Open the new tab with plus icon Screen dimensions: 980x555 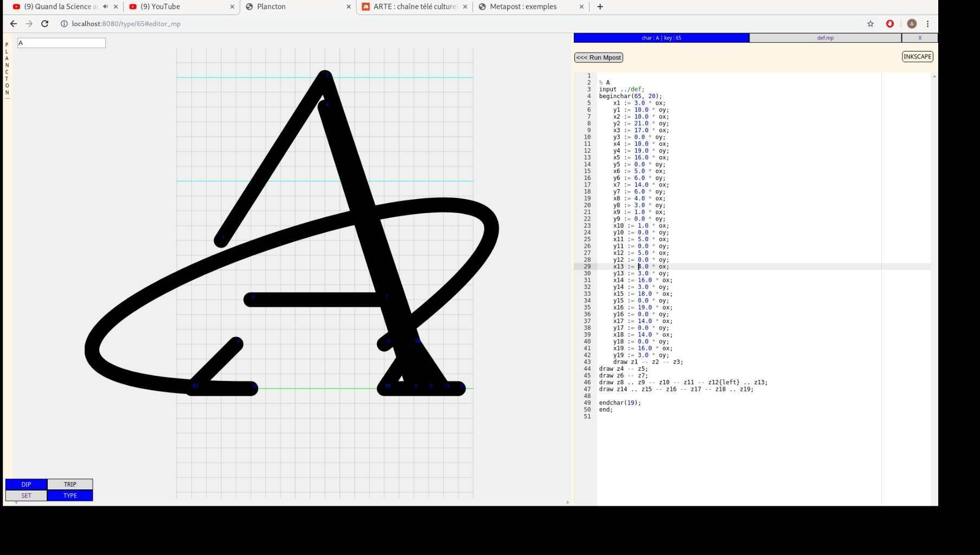pos(600,7)
